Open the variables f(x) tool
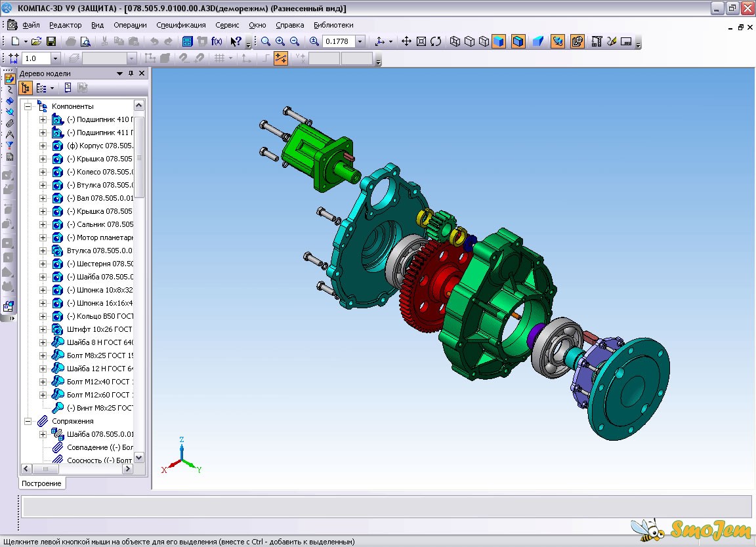Screen dimensions: 756x547 217,41
